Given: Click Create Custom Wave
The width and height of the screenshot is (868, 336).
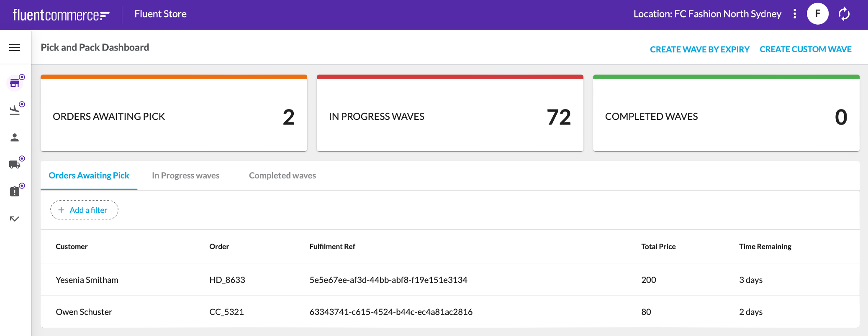Looking at the screenshot, I should pyautogui.click(x=805, y=49).
